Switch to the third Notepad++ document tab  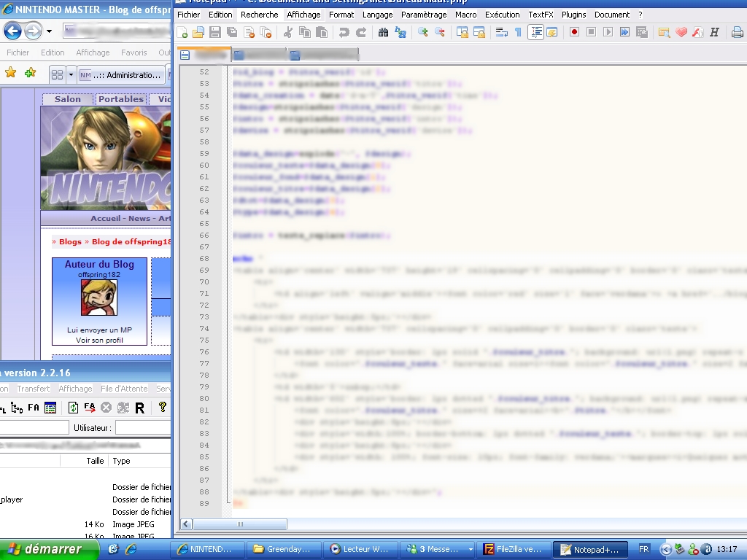(x=323, y=55)
